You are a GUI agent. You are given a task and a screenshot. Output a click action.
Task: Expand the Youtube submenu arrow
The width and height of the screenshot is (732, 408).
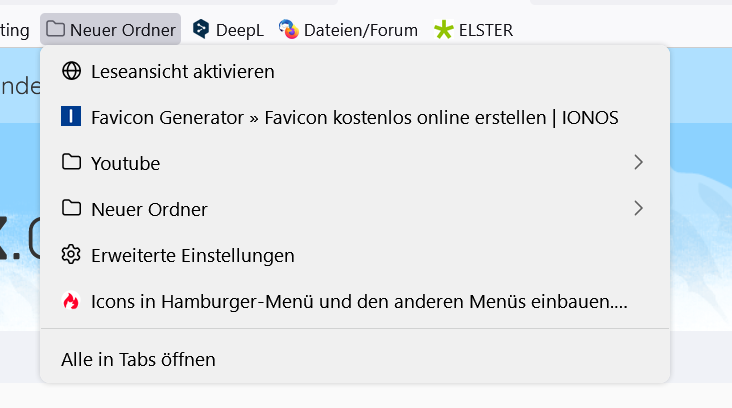pyautogui.click(x=638, y=163)
